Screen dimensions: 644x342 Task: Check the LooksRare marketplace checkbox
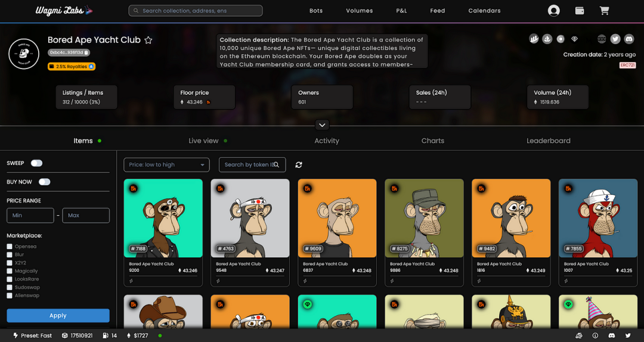(10, 279)
